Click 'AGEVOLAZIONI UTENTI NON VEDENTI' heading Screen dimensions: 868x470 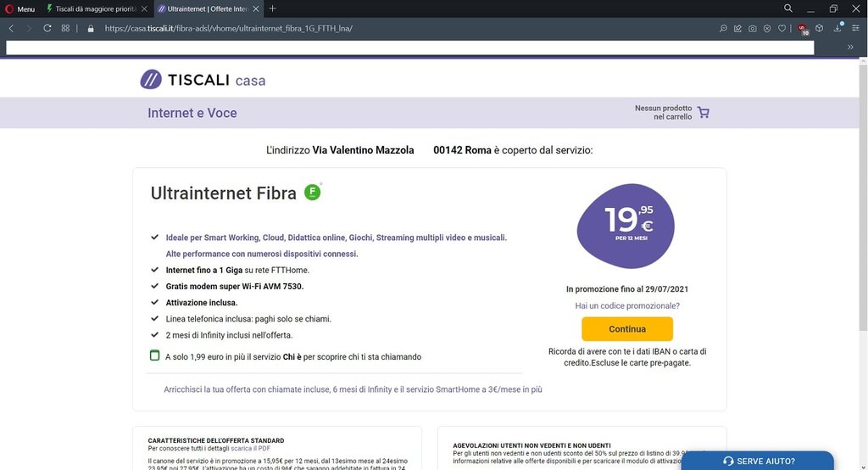coord(531,445)
